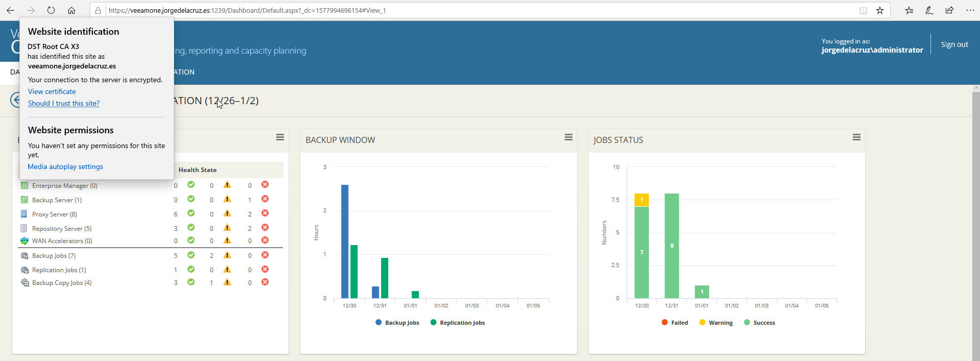Click the share page icon
Screen dimensions: 980x361
pyautogui.click(x=949, y=10)
